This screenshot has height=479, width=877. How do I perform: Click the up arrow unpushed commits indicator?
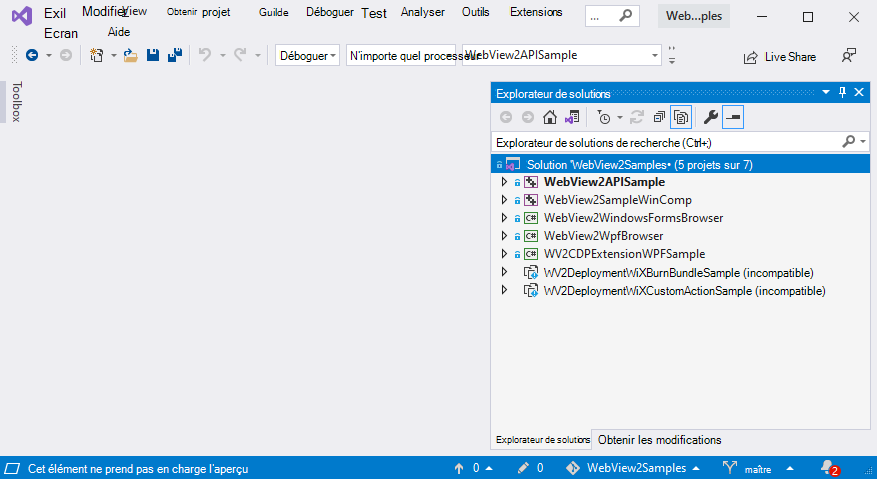(473, 468)
